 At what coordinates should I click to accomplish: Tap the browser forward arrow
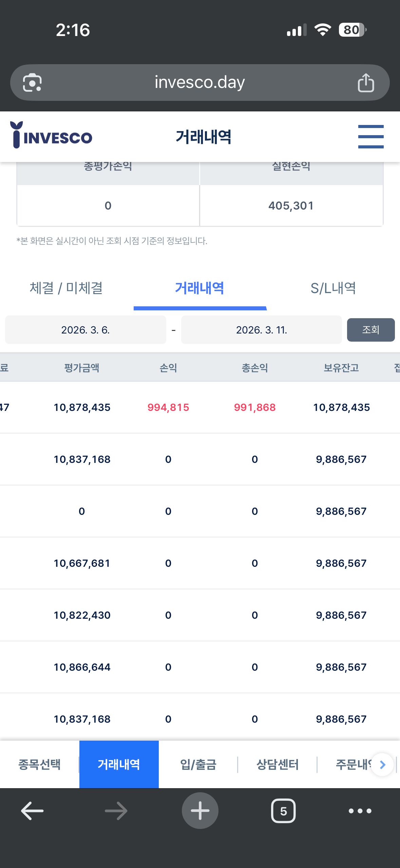tap(116, 811)
